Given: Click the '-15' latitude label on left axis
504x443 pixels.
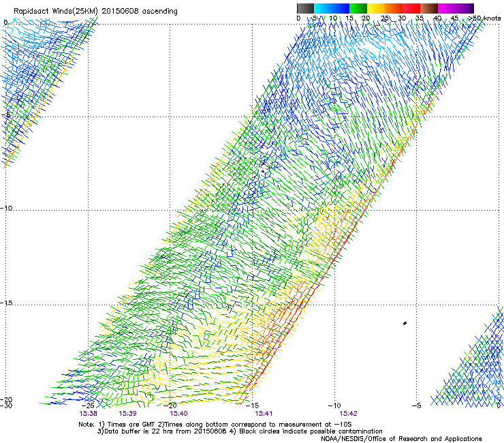Looking at the screenshot, I should [x=6, y=303].
